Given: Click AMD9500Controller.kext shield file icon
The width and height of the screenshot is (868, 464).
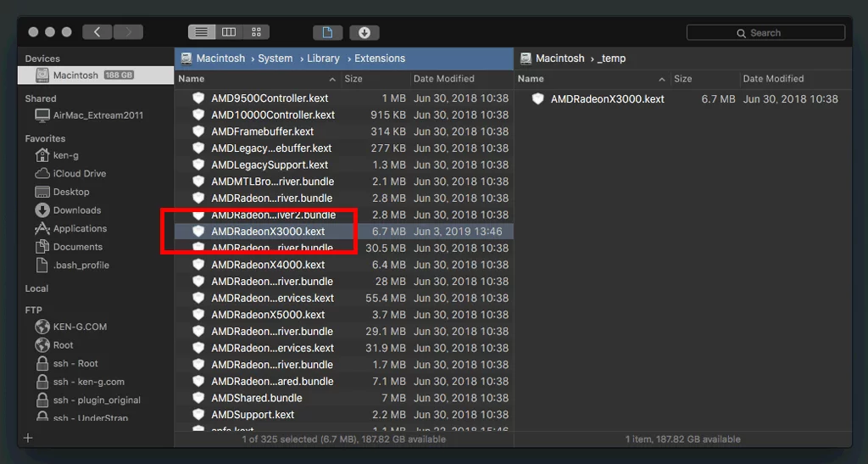Looking at the screenshot, I should (x=198, y=98).
